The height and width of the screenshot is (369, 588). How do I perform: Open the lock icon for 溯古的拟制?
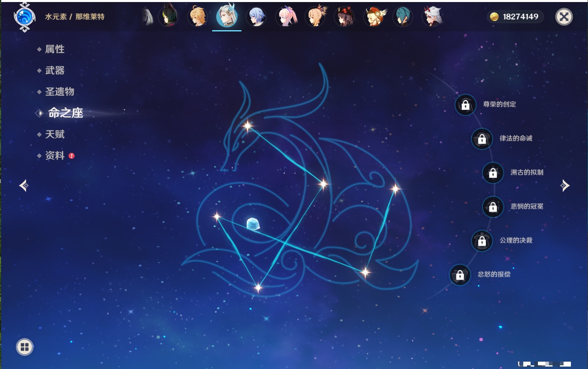pos(493,173)
